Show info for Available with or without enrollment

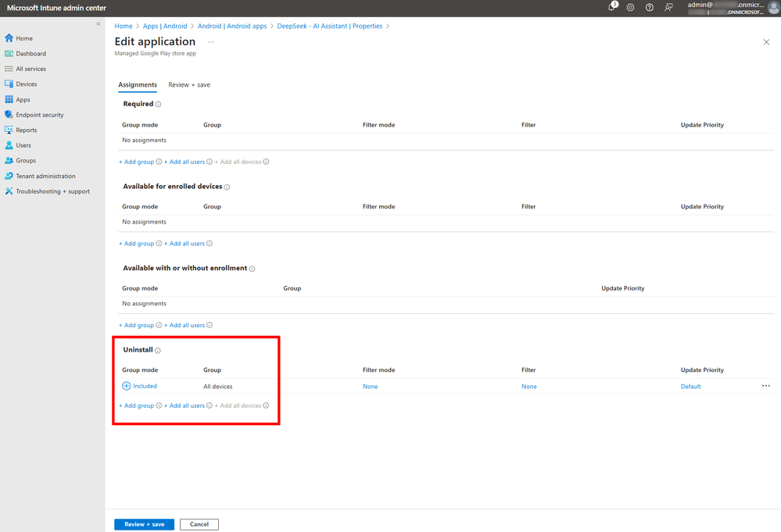252,269
